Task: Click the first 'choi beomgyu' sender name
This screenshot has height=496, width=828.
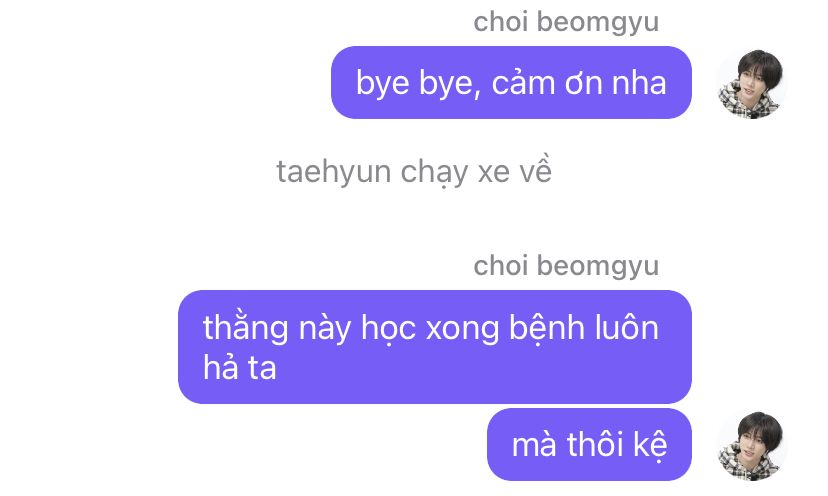Action: (x=566, y=22)
